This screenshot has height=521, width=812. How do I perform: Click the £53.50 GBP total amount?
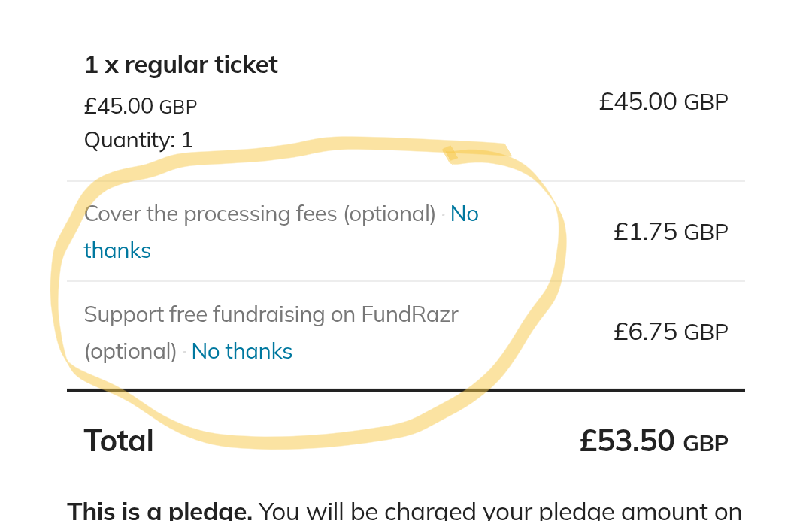point(628,440)
